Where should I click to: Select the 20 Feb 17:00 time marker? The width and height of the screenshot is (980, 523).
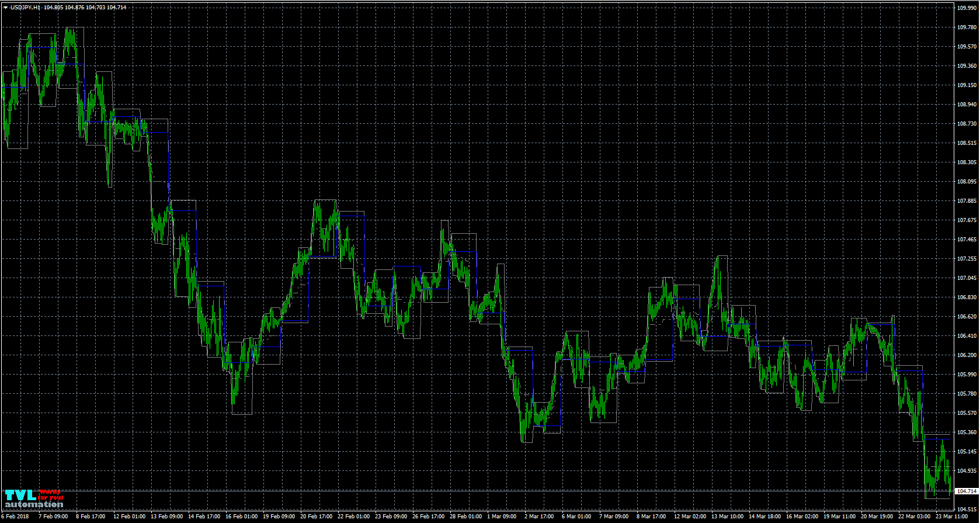[x=316, y=517]
